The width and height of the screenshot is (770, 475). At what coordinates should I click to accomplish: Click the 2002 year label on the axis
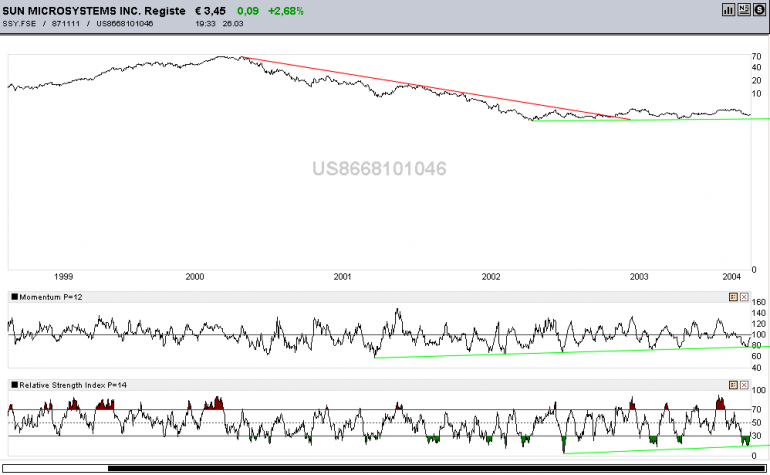point(491,277)
